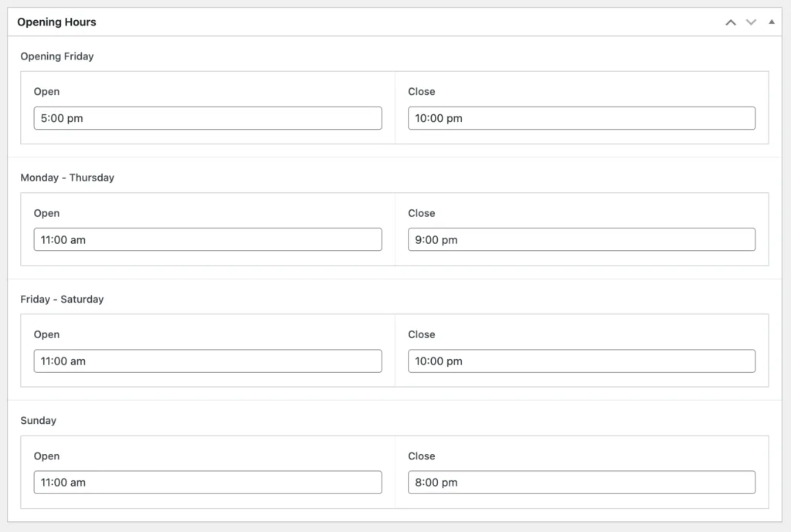Click the move up chevron in Opening Hours header
The image size is (791, 532).
coord(731,22)
